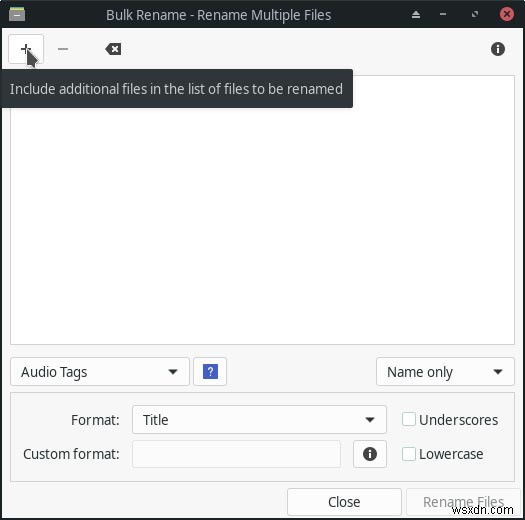Click the Format: label
The width and height of the screenshot is (525, 520).
[95, 420]
